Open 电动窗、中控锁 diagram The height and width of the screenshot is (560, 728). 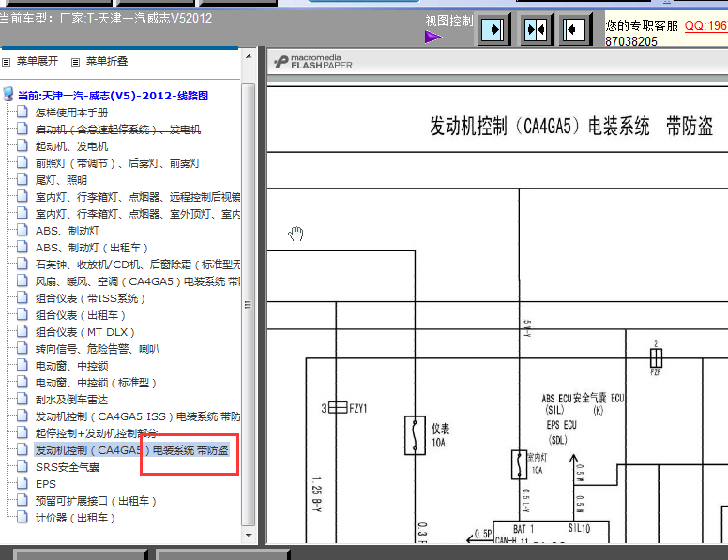click(x=72, y=366)
